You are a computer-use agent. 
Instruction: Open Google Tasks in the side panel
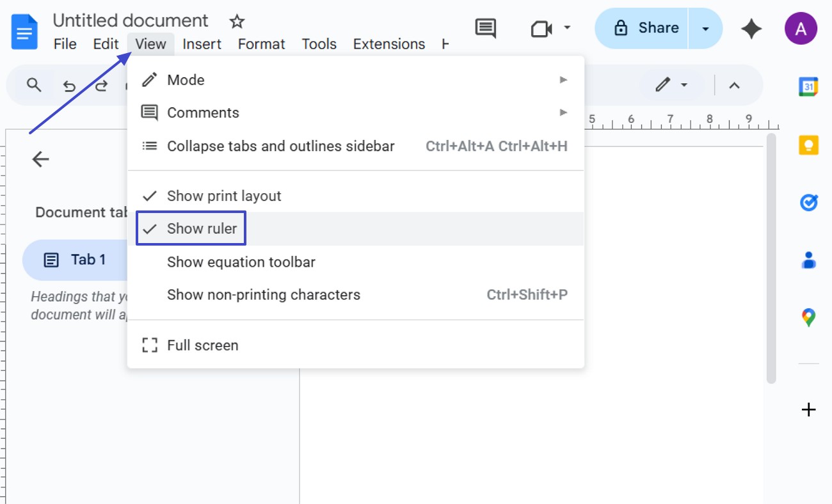[x=808, y=202]
